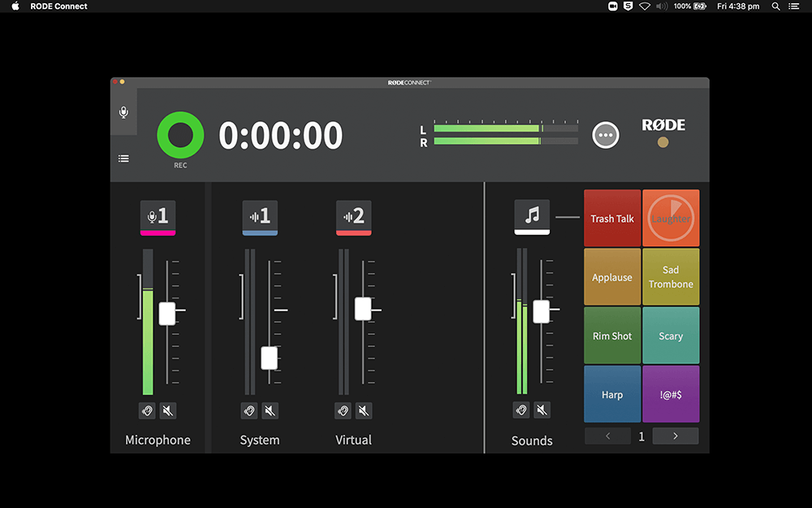Click the S icon in the menu bar
Screen dimensions: 812x508
pos(628,7)
